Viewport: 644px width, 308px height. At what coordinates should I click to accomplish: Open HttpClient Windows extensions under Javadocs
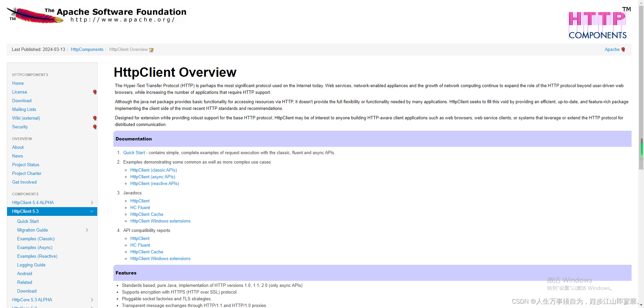coord(160,221)
